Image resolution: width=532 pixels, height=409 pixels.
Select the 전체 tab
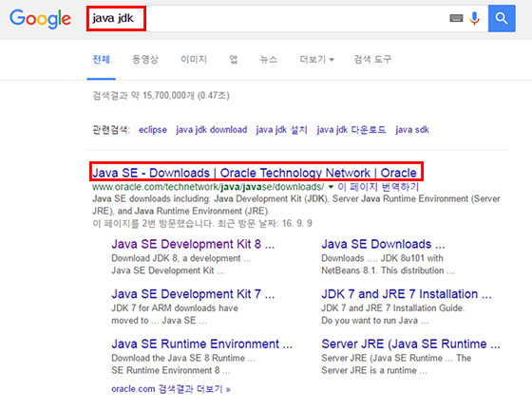(x=101, y=60)
